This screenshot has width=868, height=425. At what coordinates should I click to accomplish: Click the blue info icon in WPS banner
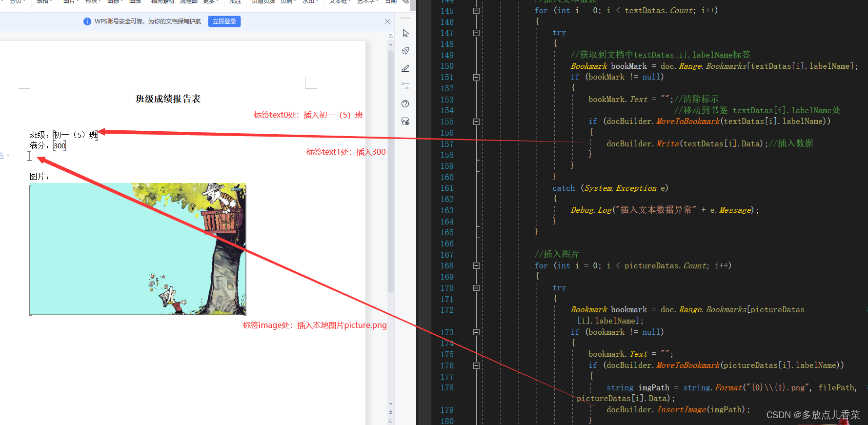[87, 21]
